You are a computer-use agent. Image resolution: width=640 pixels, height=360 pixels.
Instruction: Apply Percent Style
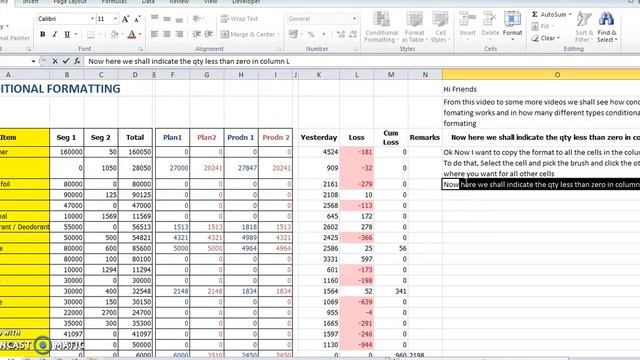pos(311,34)
